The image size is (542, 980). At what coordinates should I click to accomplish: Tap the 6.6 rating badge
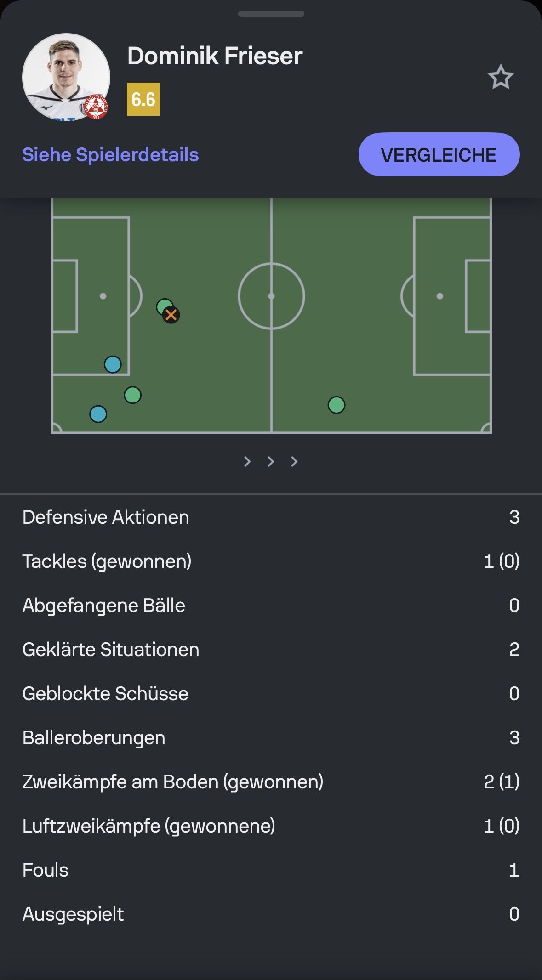point(143,99)
